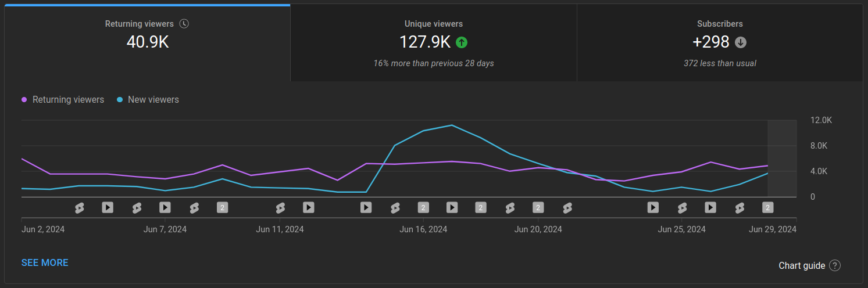The width and height of the screenshot is (868, 288).
Task: Switch to the Unique viewers tab
Action: pos(434,43)
